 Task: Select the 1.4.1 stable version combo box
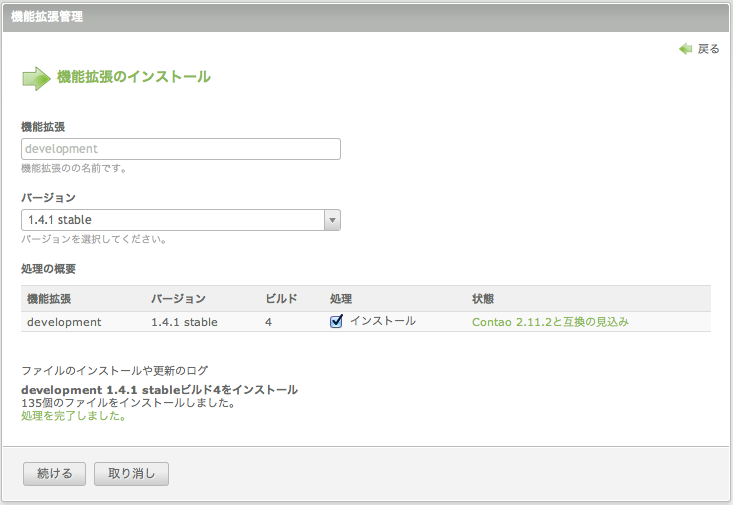tap(180, 220)
